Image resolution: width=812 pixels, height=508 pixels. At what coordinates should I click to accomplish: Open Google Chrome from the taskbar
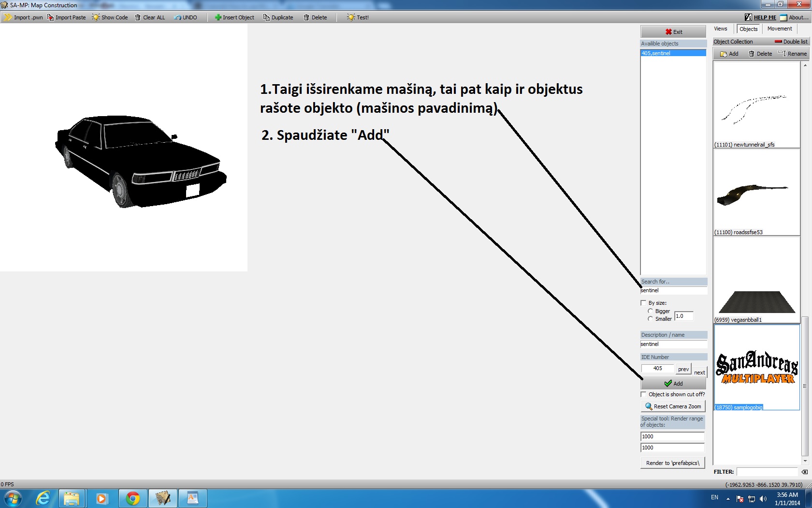[132, 498]
